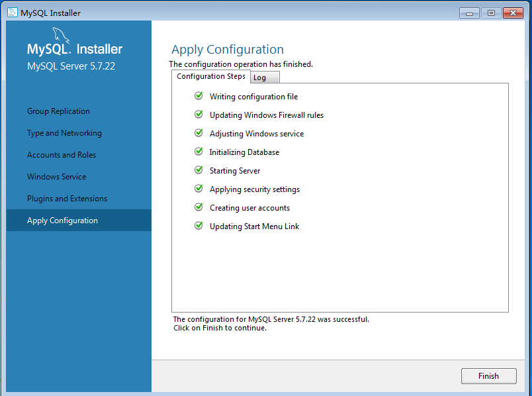
Task: Click the Initializing Database status checkmark
Action: pyautogui.click(x=199, y=152)
